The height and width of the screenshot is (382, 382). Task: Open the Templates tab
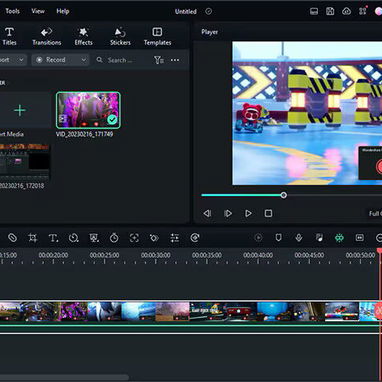click(x=157, y=36)
